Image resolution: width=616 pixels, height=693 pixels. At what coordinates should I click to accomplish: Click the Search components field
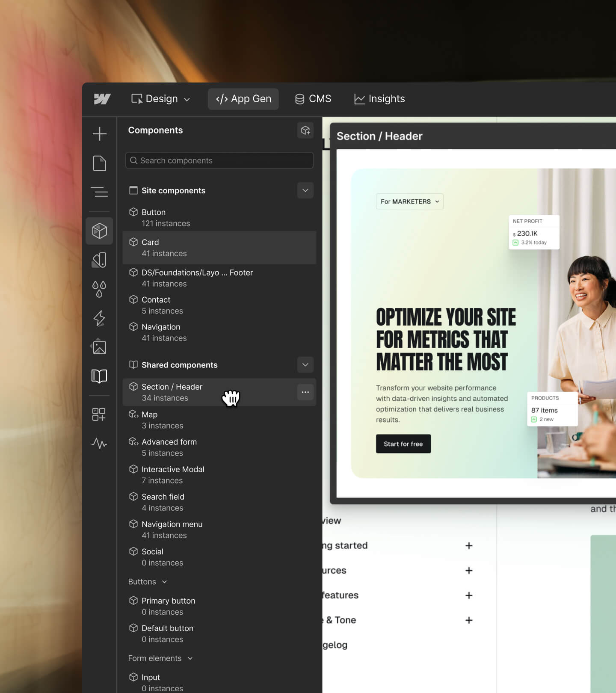pos(219,160)
